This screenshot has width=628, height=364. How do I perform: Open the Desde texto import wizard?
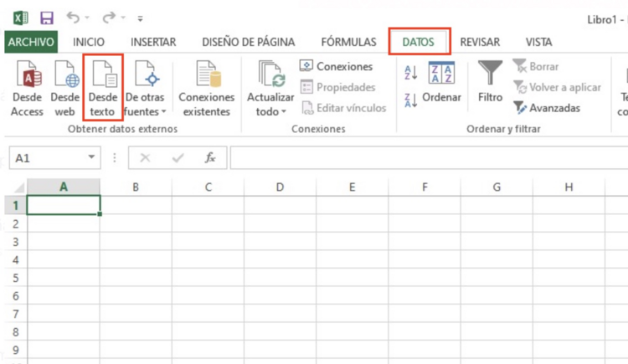tap(102, 88)
